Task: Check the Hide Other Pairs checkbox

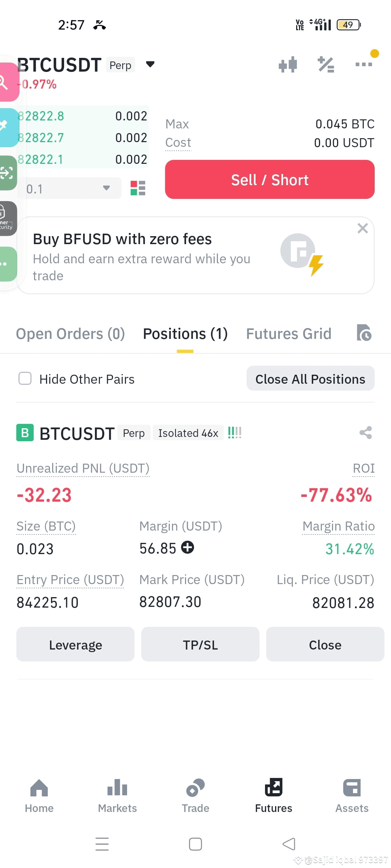Action: (25, 379)
